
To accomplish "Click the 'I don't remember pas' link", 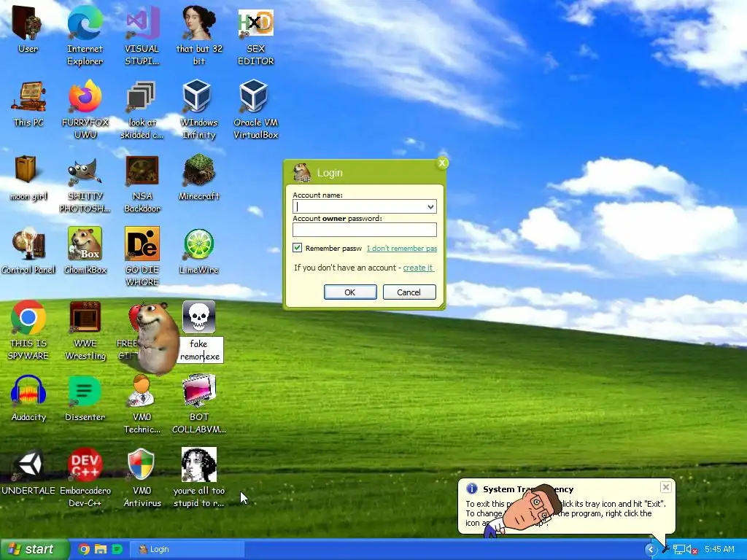I will point(402,248).
